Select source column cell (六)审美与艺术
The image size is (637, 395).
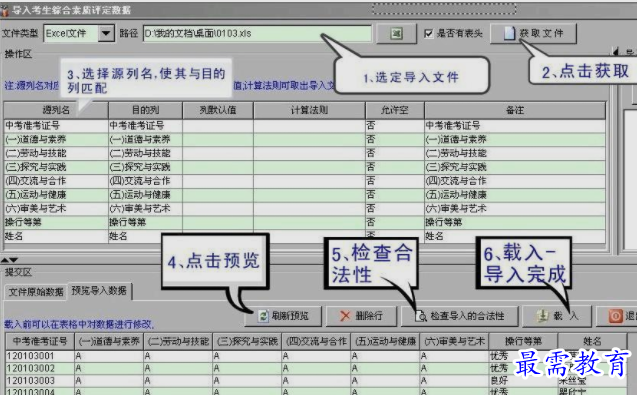[56, 208]
